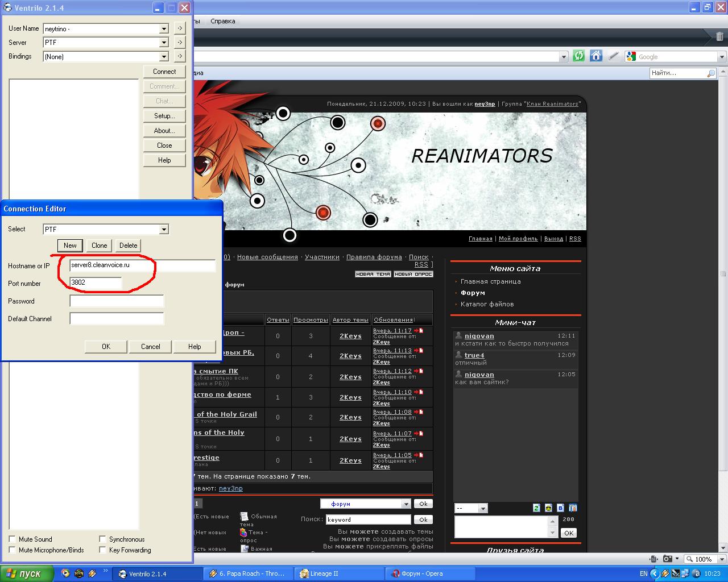Click Clone in Connection Editor
728x582 pixels.
point(99,246)
